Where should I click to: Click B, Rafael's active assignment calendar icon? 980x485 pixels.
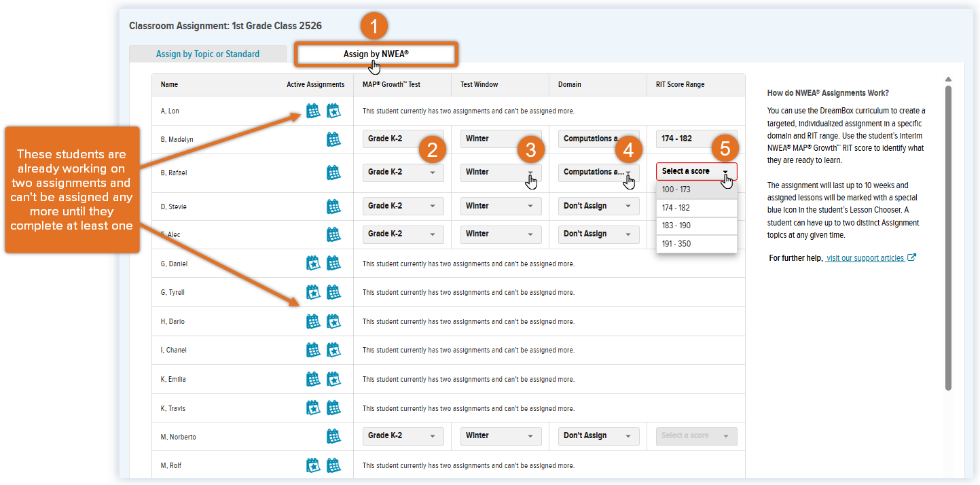coord(333,173)
